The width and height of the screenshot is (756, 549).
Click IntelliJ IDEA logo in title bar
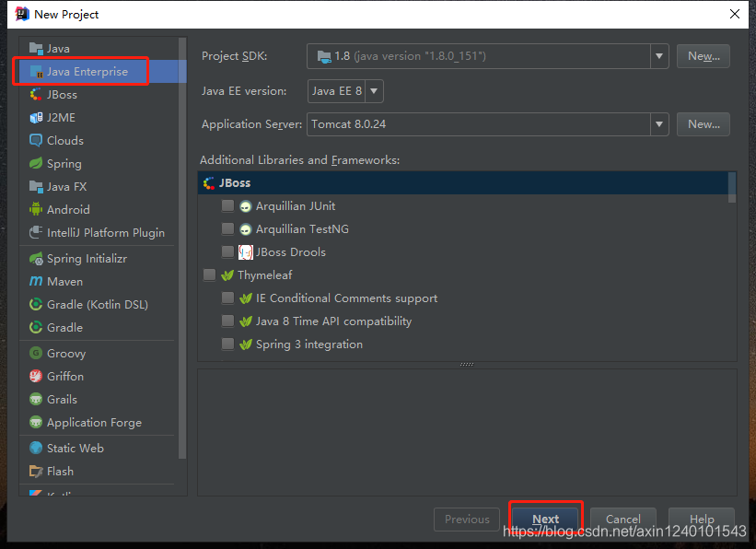(x=22, y=14)
